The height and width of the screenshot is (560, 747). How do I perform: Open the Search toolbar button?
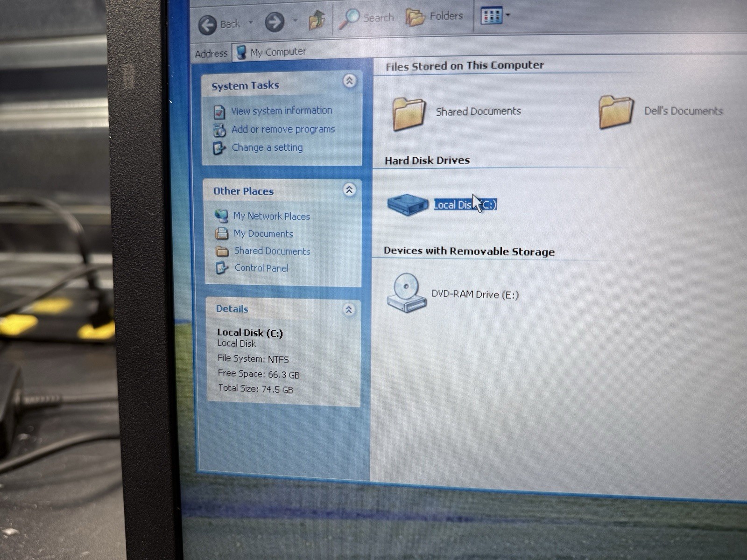tap(366, 18)
